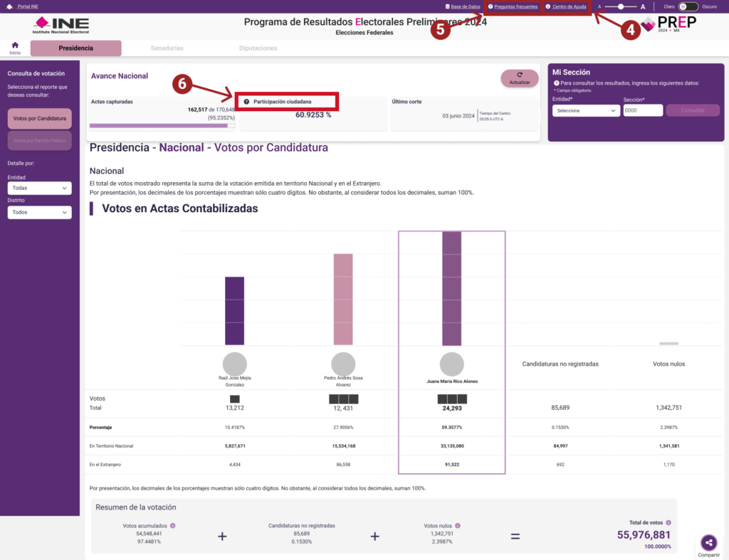Open Entidad dropdown in Mi Sección

(586, 110)
